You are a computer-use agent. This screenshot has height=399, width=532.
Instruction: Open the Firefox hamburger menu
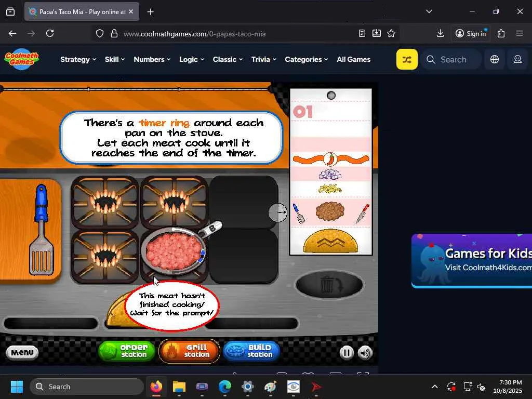pos(520,33)
